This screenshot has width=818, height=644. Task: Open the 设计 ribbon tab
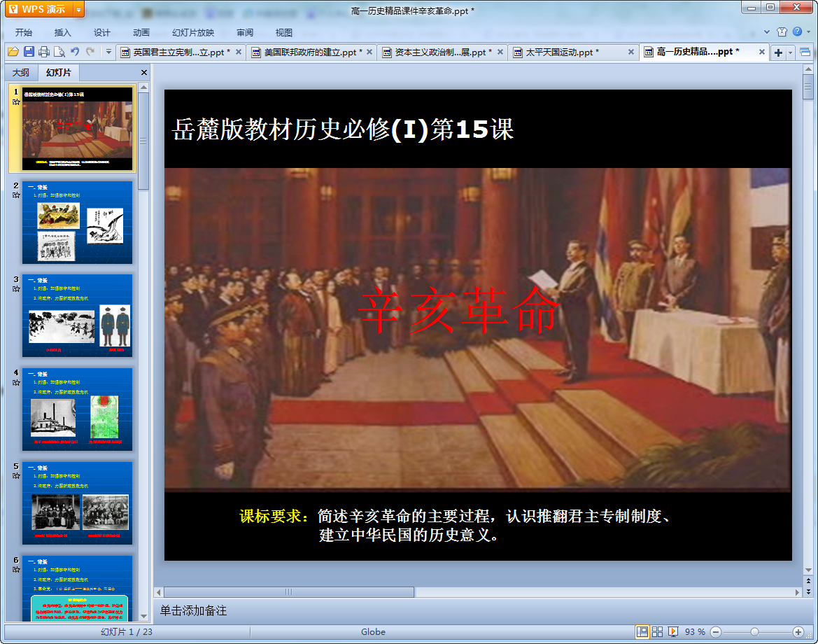tap(101, 32)
